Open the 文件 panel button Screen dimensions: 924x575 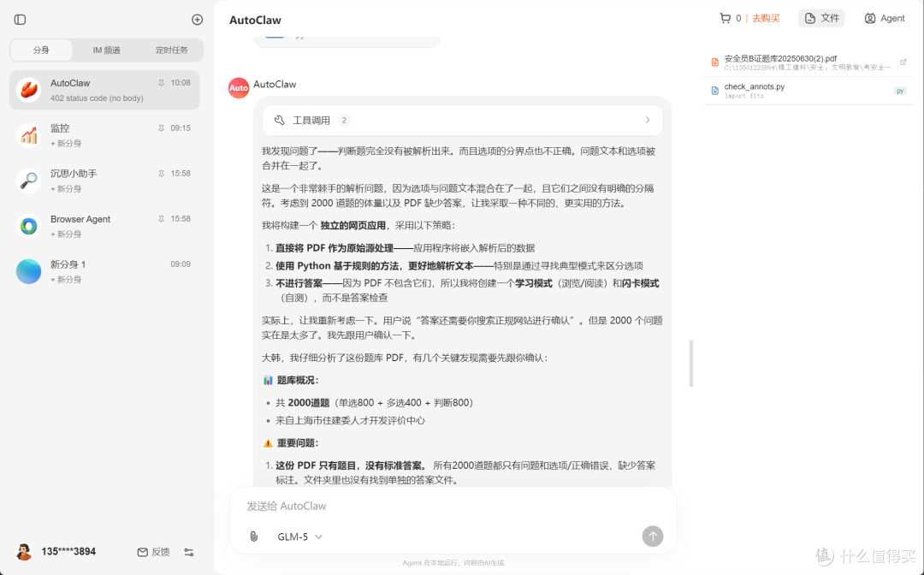[x=821, y=18]
